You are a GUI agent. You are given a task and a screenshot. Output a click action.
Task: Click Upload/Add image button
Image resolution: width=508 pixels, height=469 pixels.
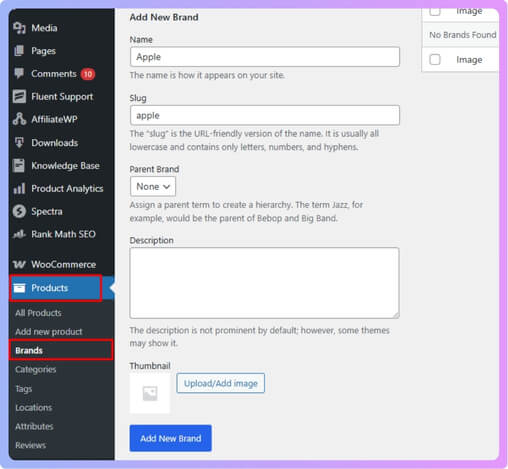coord(221,383)
